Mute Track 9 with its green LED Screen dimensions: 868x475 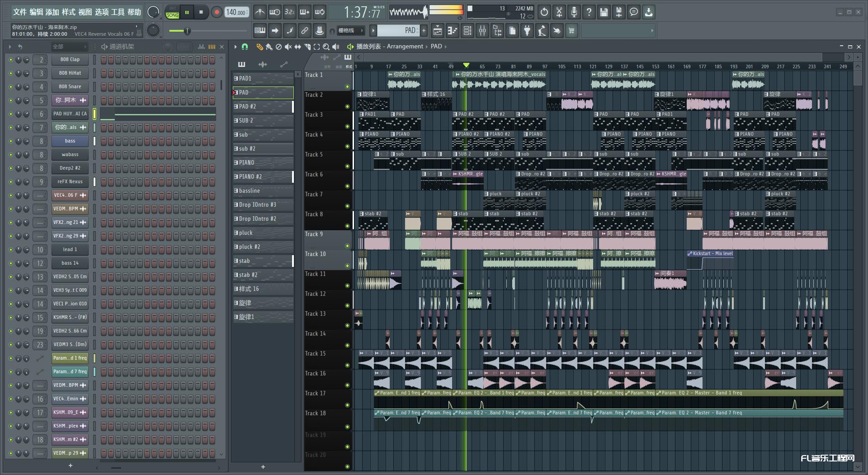point(347,246)
